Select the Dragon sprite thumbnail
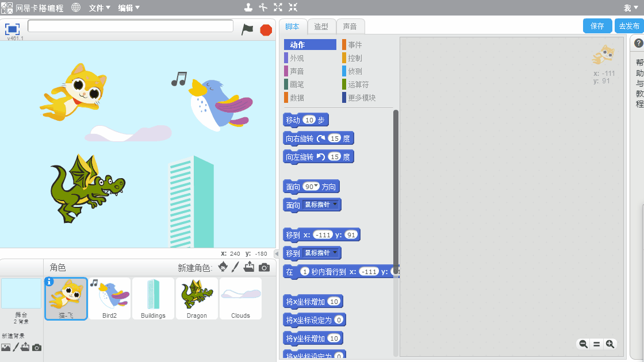Image resolution: width=644 pixels, height=362 pixels. [197, 298]
